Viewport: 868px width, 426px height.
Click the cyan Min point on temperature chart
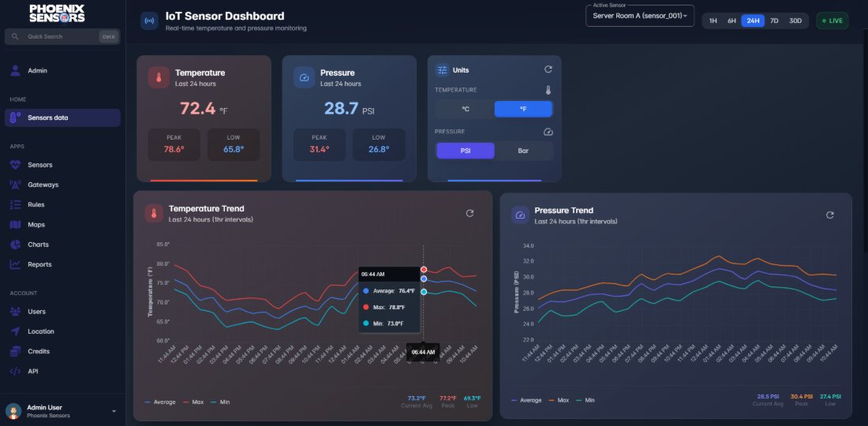coord(424,292)
